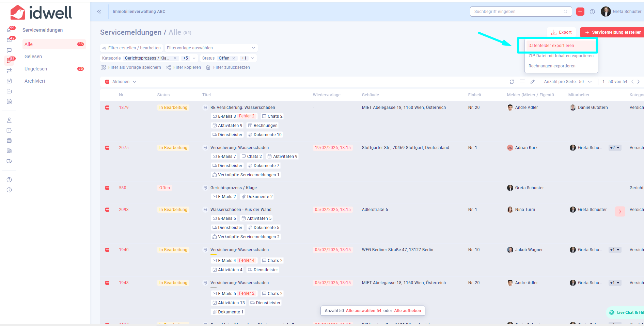Select Datenfelder exportieren menu item
This screenshot has height=326, width=644.
[551, 46]
